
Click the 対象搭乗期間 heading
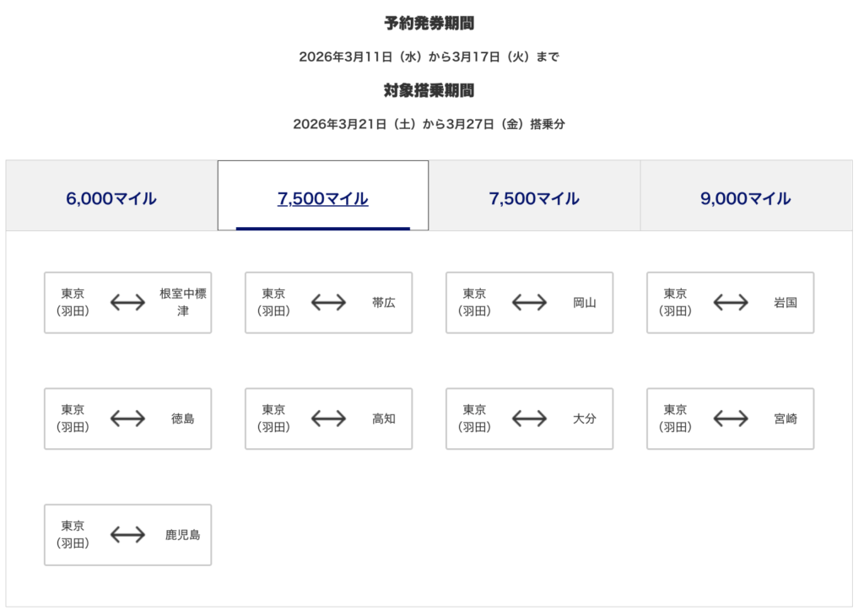coord(430,90)
